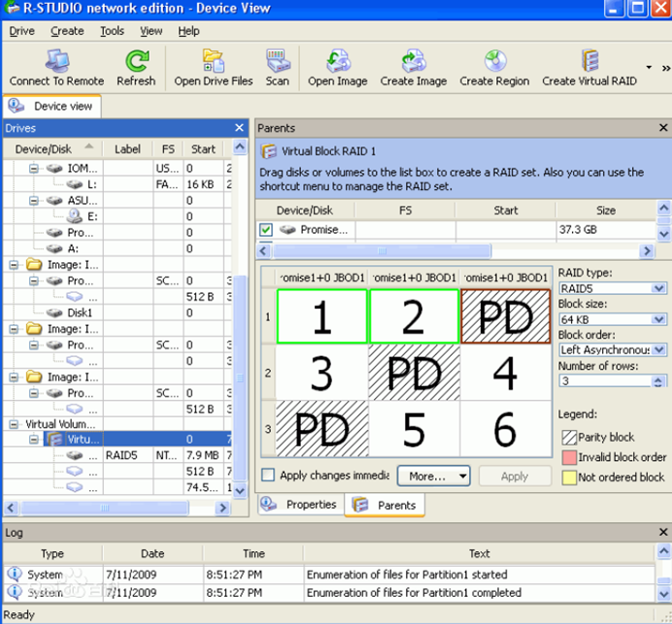Image resolution: width=672 pixels, height=624 pixels.
Task: Select the RAID5 partition in Drives tree
Action: coord(124,453)
